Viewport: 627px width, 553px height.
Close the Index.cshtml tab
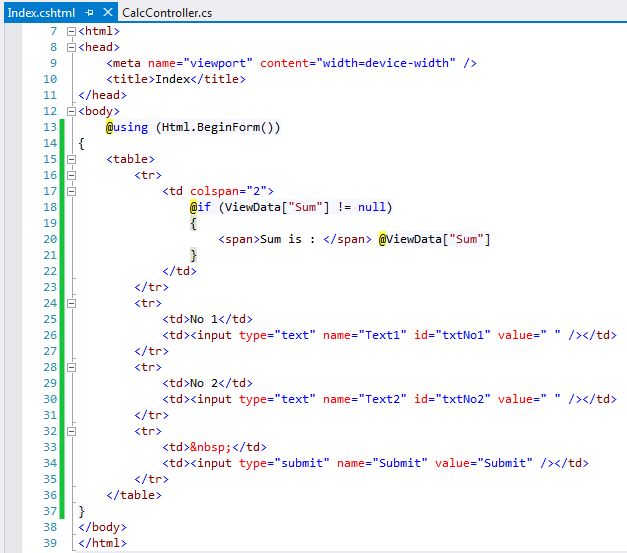pyautogui.click(x=108, y=12)
